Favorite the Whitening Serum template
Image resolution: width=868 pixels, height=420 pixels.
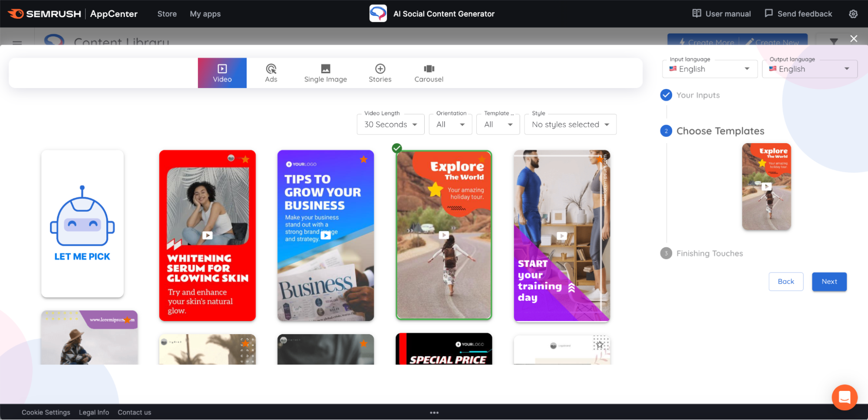(246, 160)
